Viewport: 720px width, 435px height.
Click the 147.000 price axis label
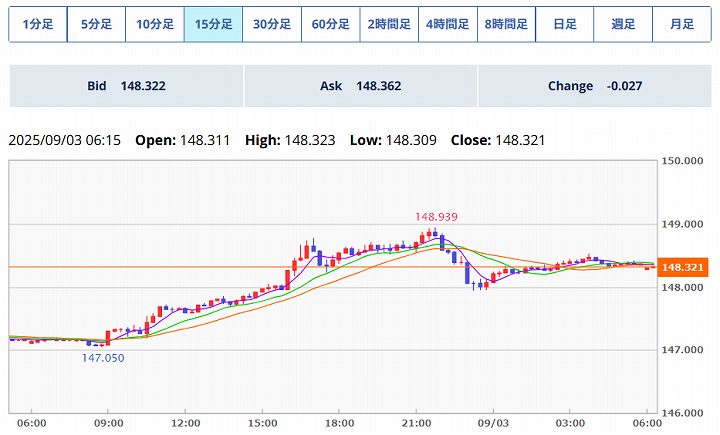pyautogui.click(x=682, y=350)
